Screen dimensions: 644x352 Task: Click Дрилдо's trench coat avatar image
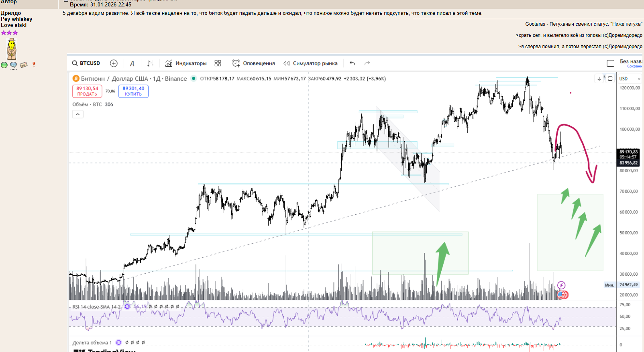tap(12, 49)
